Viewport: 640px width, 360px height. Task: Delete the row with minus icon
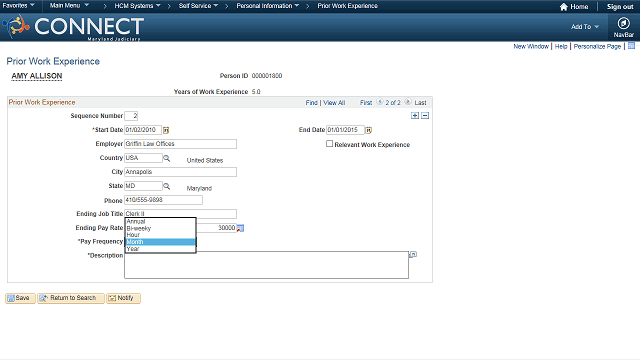[425, 116]
